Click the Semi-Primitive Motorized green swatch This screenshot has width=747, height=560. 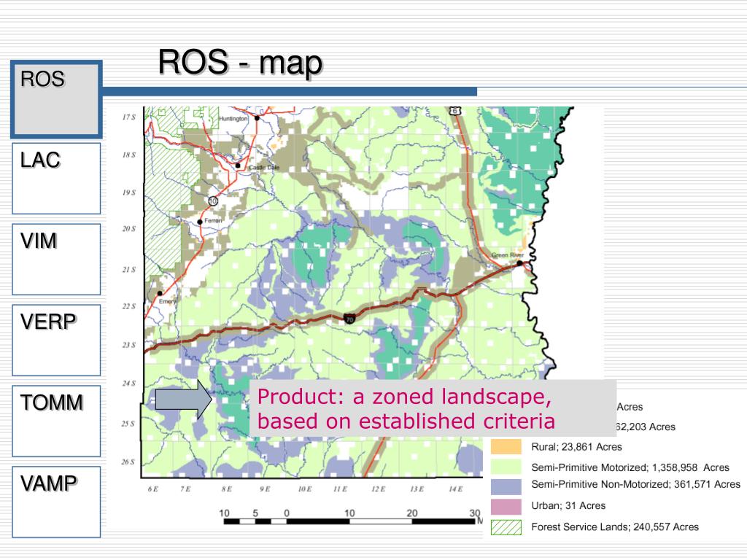(506, 467)
